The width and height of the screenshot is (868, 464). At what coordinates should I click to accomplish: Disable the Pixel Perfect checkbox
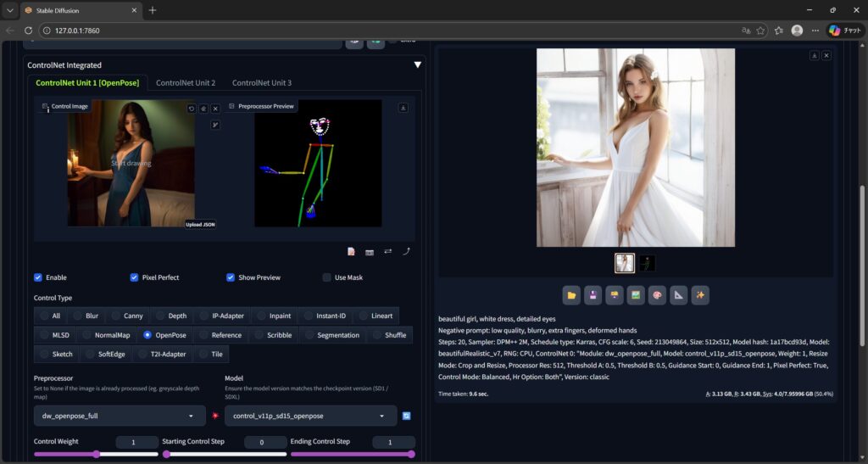pos(135,277)
